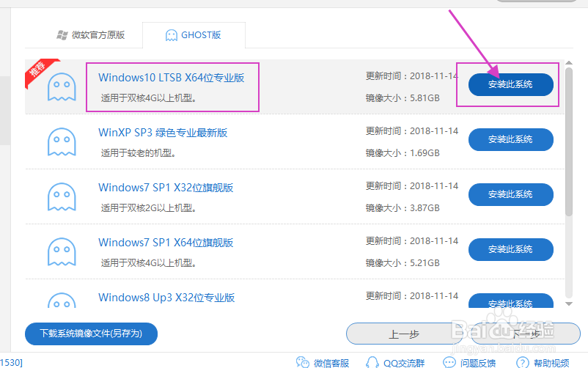Click the 适用于双核4G以上机型 text under Windows10

coord(149,98)
